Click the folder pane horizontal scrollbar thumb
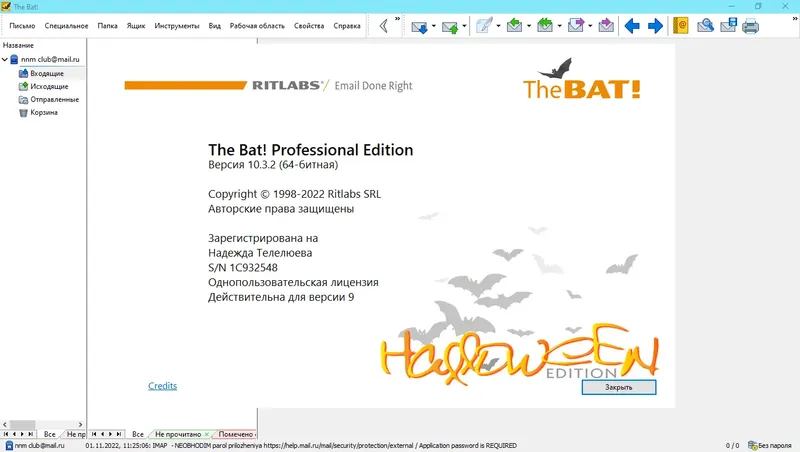This screenshot has height=452, width=800. coord(23,424)
